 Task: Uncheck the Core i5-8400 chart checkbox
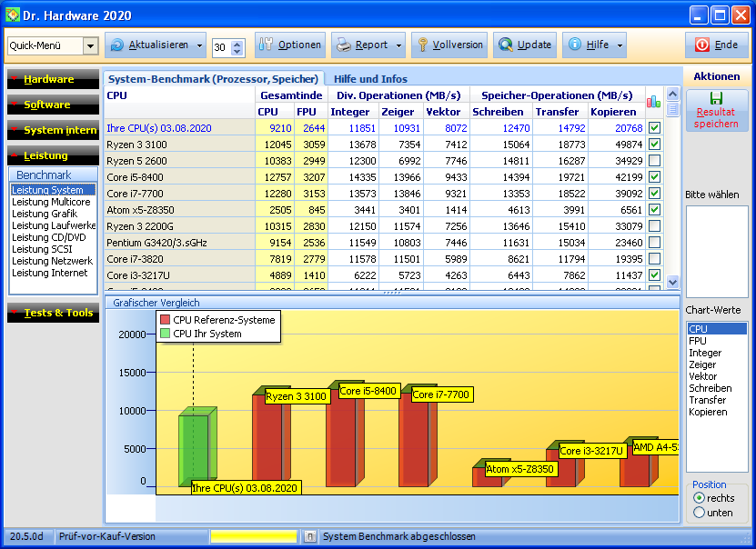tap(654, 176)
